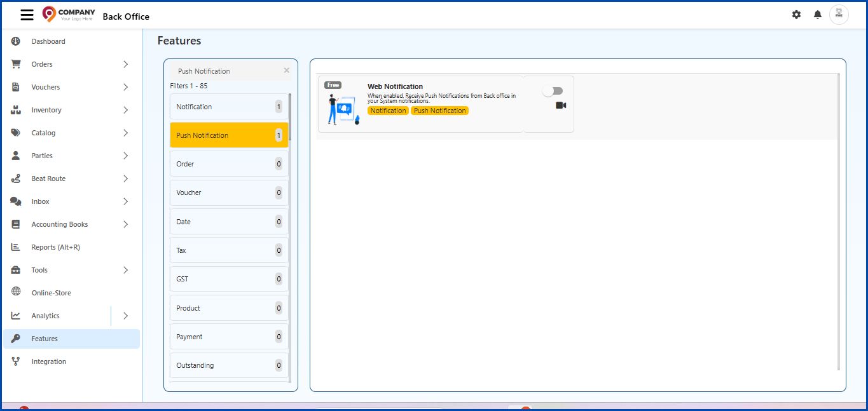
Task: Click the yellow Push Notification tag
Action: tap(439, 111)
